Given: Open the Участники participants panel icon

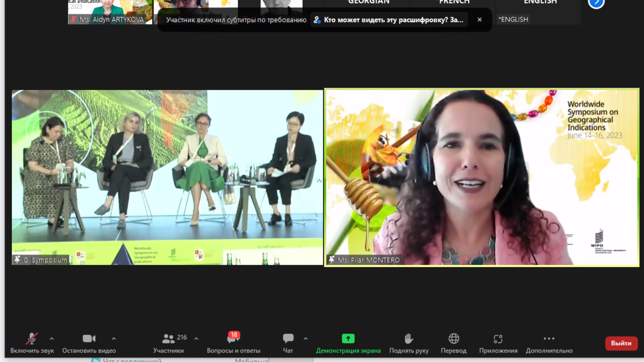Looking at the screenshot, I should [168, 339].
